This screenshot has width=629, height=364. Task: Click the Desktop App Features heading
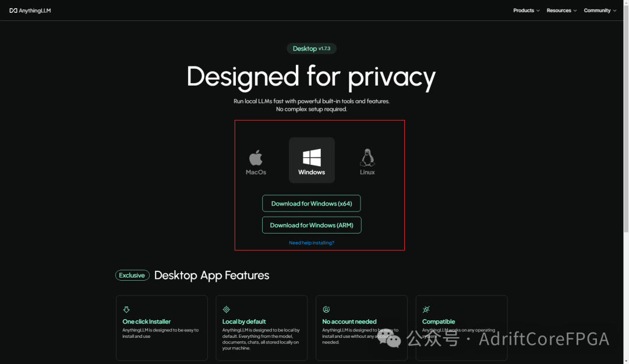click(212, 275)
